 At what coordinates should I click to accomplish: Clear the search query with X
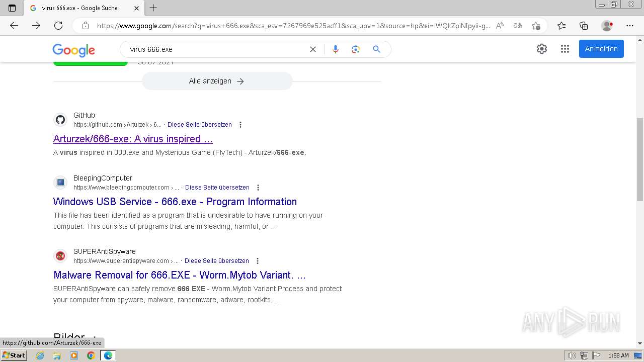pos(313,49)
